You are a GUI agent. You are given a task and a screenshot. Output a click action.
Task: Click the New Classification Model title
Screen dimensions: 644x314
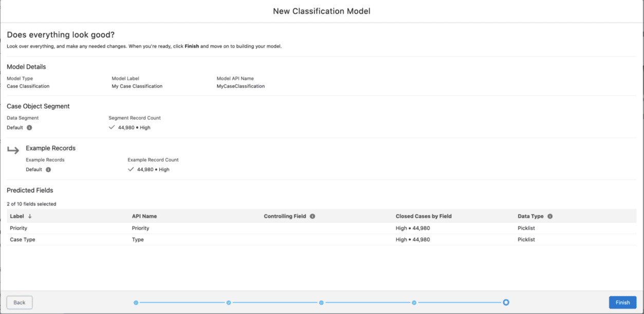point(322,11)
